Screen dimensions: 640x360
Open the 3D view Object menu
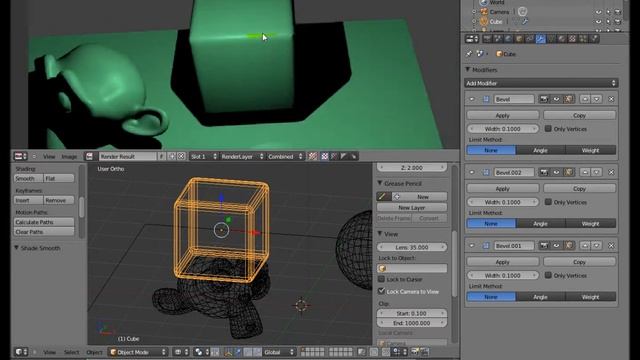(x=94, y=352)
